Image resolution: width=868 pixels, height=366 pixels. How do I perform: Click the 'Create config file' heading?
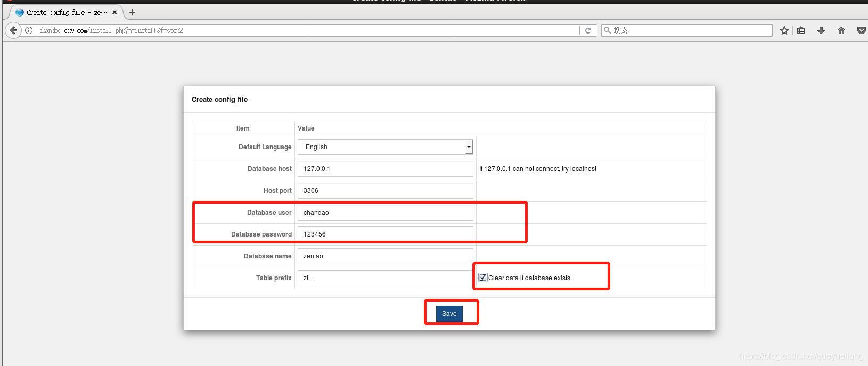point(220,100)
